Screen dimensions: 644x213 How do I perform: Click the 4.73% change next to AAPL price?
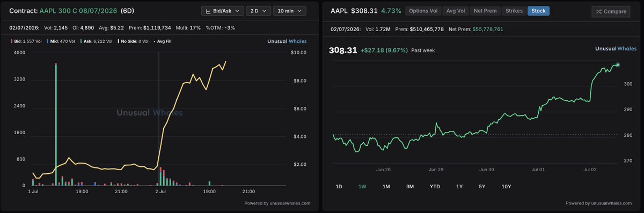pyautogui.click(x=391, y=11)
